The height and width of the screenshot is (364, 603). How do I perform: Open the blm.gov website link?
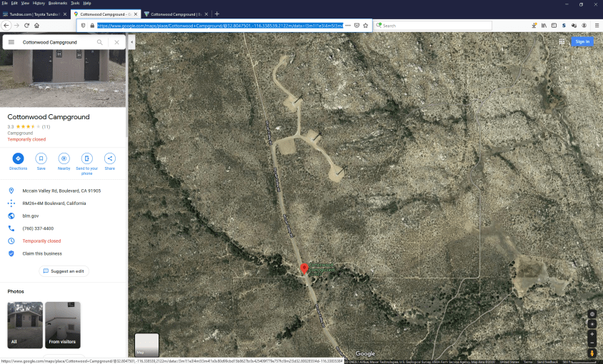pos(31,216)
